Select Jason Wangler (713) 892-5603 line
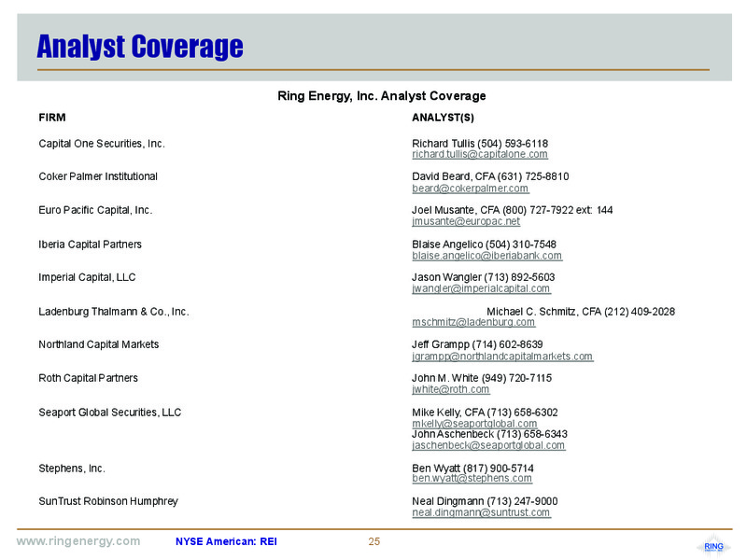Viewport: 747px width, 560px height. [484, 277]
